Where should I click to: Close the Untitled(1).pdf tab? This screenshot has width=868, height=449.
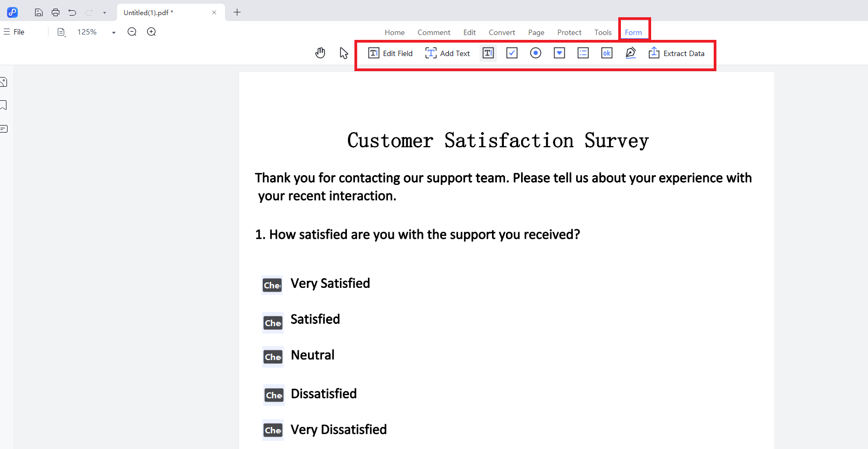click(x=214, y=12)
